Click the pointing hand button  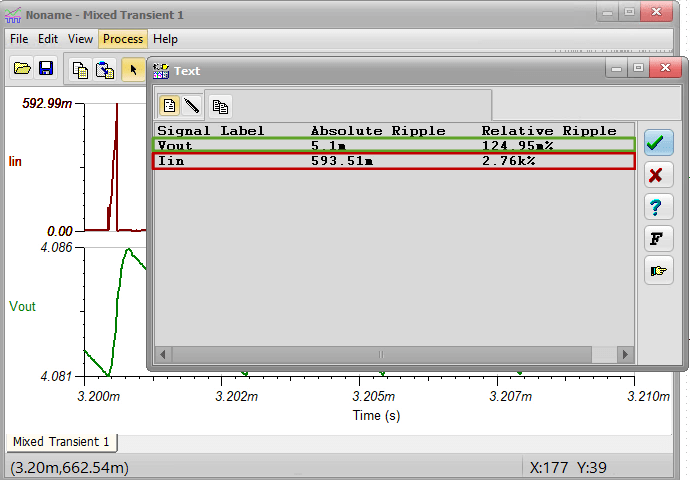point(658,271)
